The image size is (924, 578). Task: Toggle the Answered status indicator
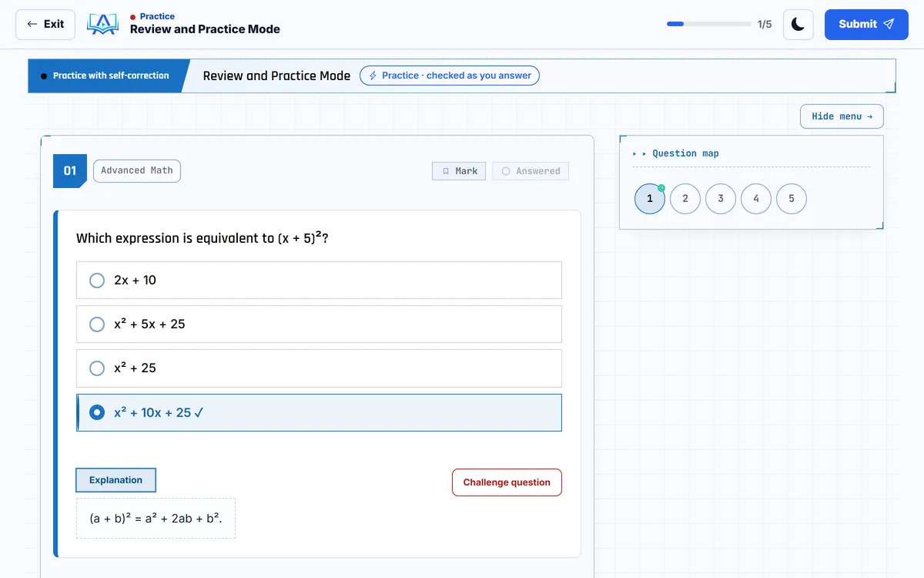531,171
